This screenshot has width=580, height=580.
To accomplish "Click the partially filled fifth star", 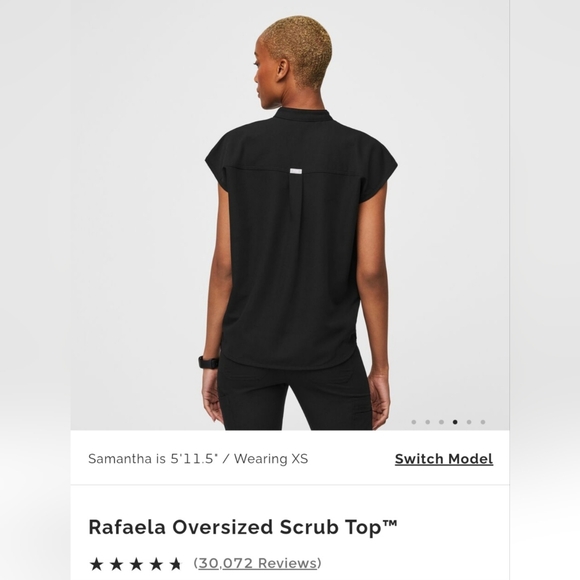I will [x=176, y=564].
